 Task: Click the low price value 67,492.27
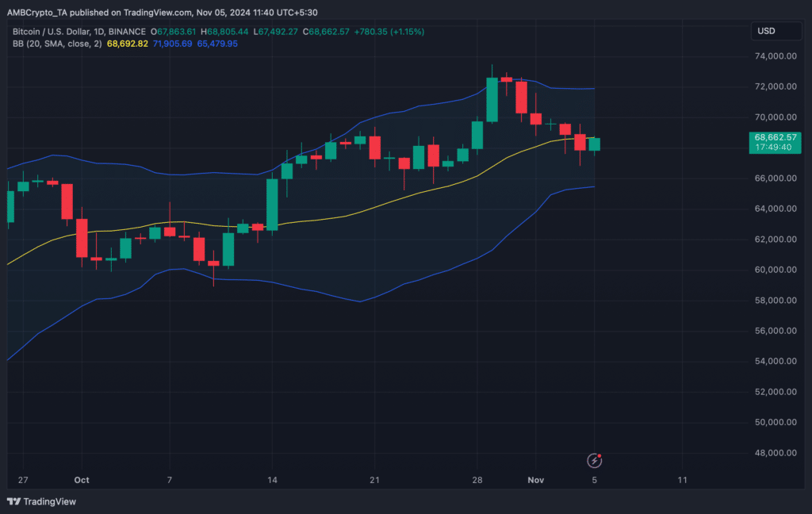(278, 32)
